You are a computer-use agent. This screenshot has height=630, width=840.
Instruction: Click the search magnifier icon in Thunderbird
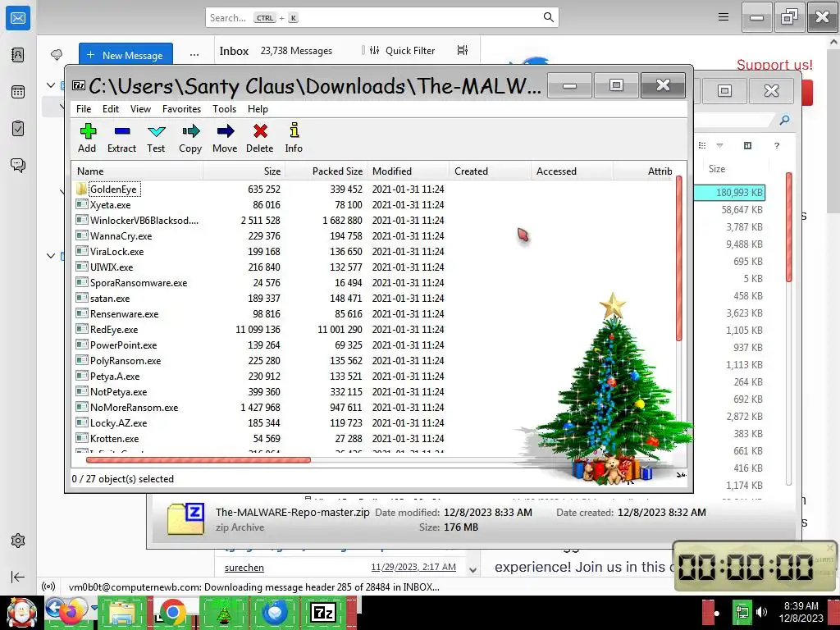coord(548,17)
